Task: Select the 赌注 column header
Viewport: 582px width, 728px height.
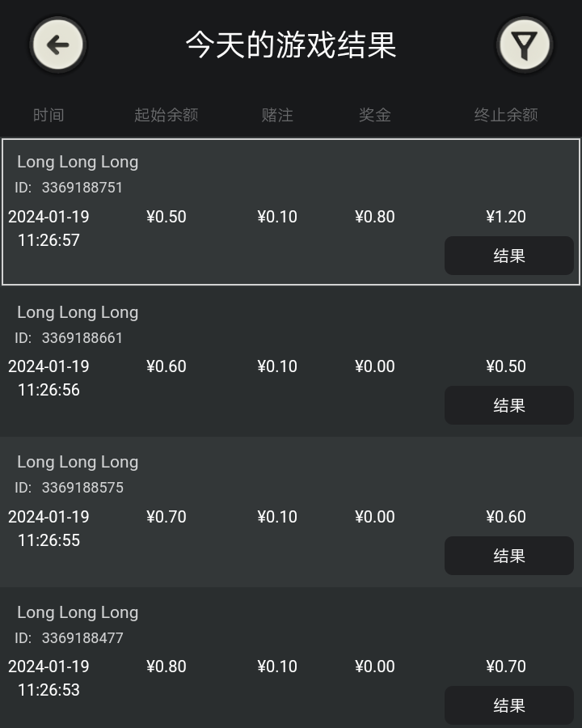Action: pos(277,115)
